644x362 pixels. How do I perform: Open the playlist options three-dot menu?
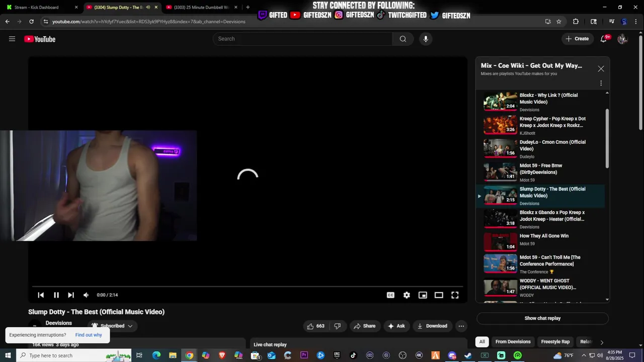click(x=601, y=83)
